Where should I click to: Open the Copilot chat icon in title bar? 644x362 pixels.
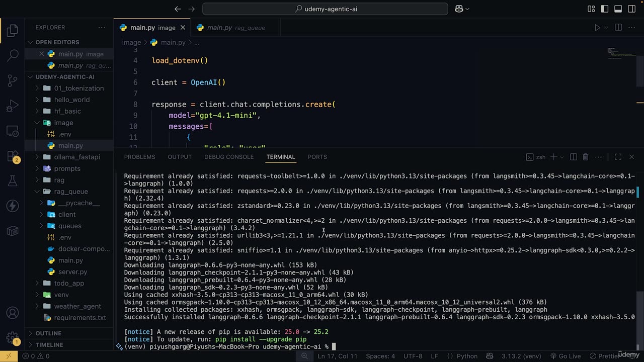(x=459, y=9)
